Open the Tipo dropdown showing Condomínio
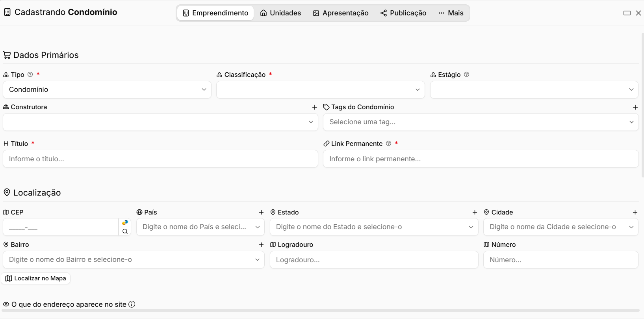This screenshot has height=319, width=644. (107, 90)
